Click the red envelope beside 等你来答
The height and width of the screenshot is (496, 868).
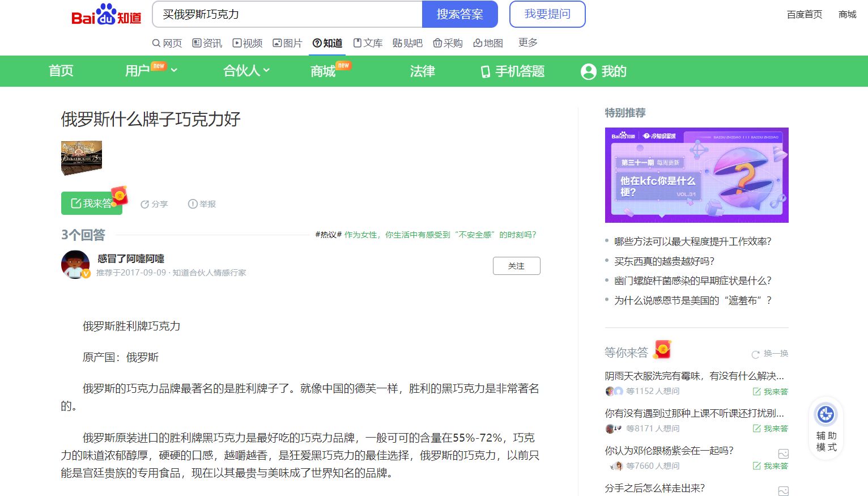click(x=662, y=350)
